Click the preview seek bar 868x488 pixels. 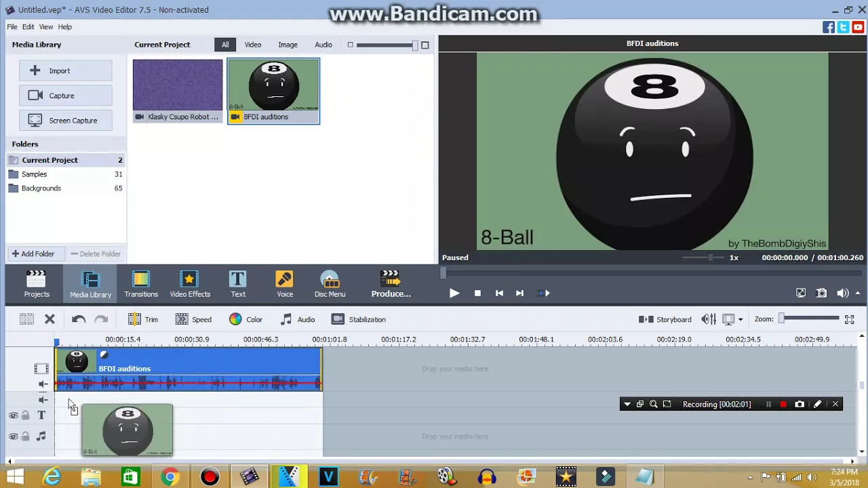point(652,273)
